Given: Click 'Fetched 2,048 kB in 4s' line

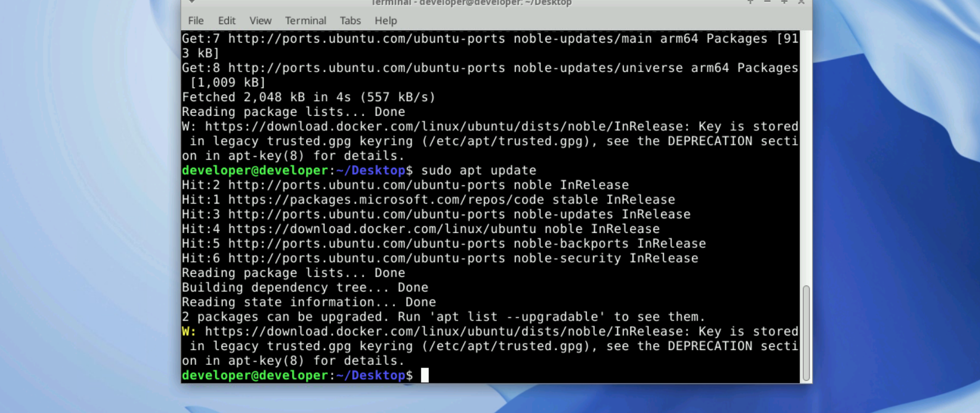Looking at the screenshot, I should point(309,97).
